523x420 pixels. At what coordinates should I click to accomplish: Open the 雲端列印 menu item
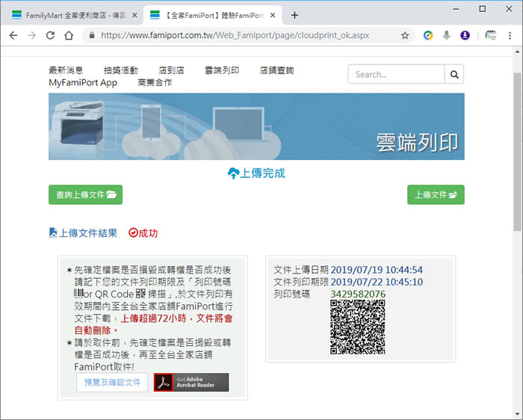click(222, 70)
